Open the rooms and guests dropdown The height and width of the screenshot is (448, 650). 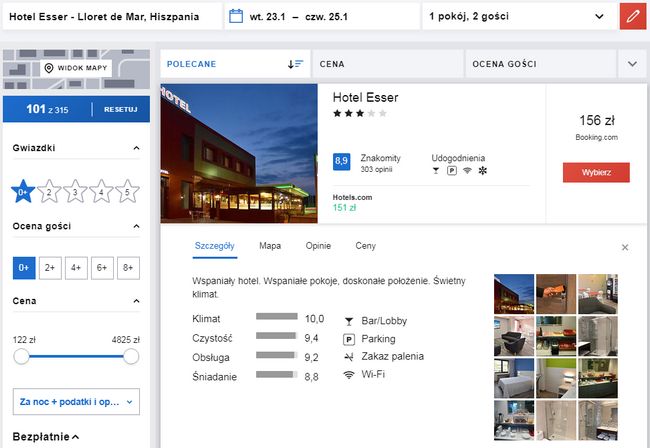tap(519, 17)
